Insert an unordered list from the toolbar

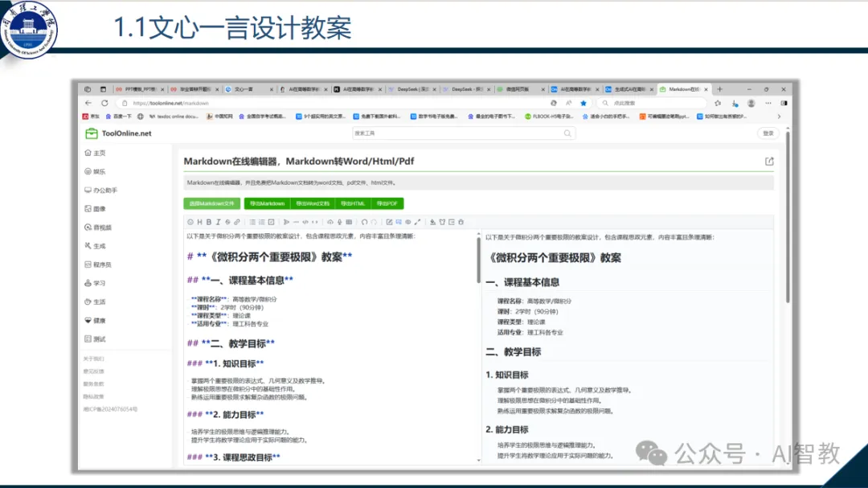pyautogui.click(x=252, y=222)
